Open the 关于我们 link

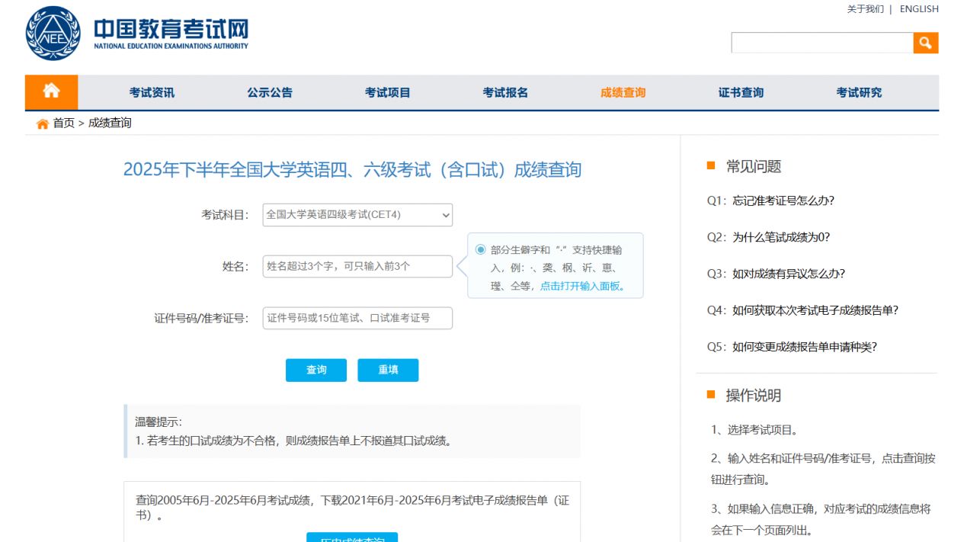866,9
